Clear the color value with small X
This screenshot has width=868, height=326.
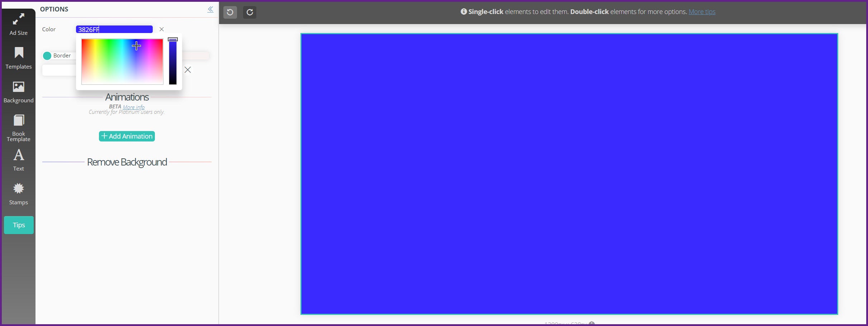point(162,29)
